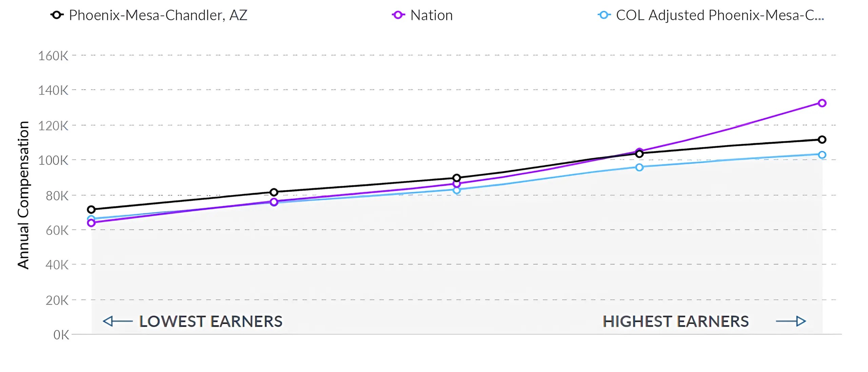Click the HIGHEST EARNERS label
Screen dimensions: 868x372
click(675, 321)
